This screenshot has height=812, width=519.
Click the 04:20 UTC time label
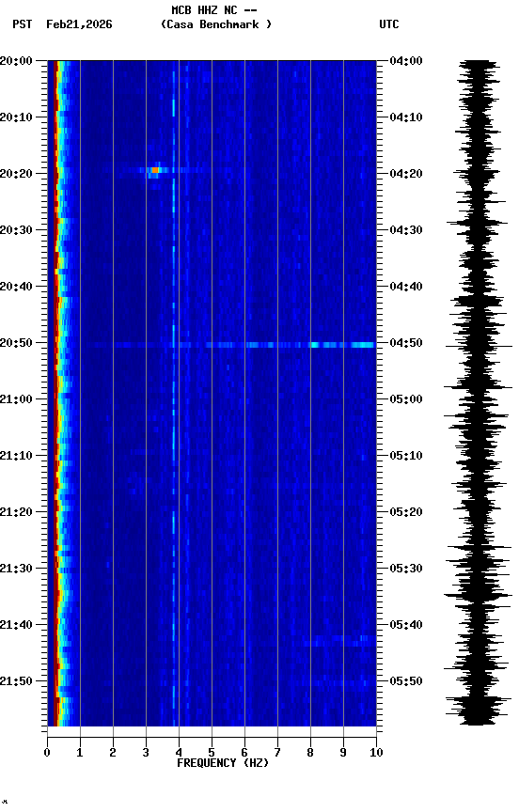(x=406, y=174)
